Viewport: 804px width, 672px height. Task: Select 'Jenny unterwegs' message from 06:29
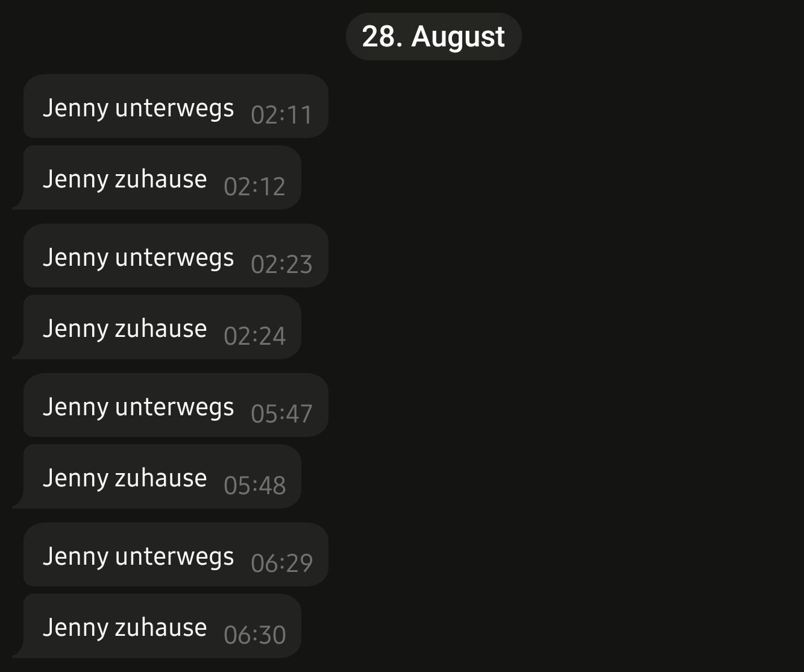[x=176, y=554]
